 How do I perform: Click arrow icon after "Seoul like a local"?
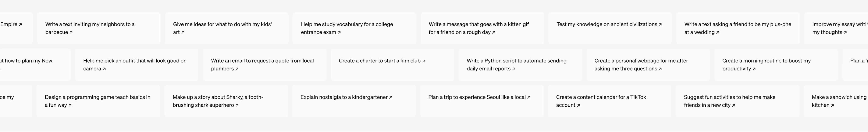tap(529, 97)
